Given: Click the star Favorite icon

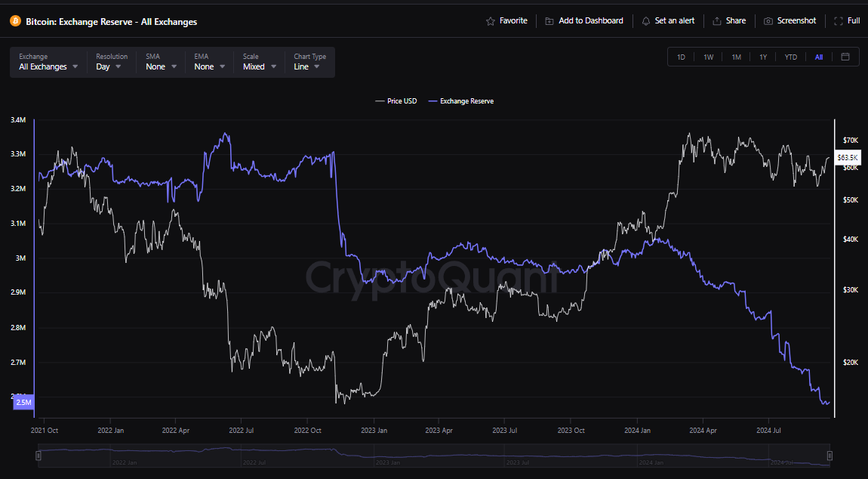Looking at the screenshot, I should 491,21.
